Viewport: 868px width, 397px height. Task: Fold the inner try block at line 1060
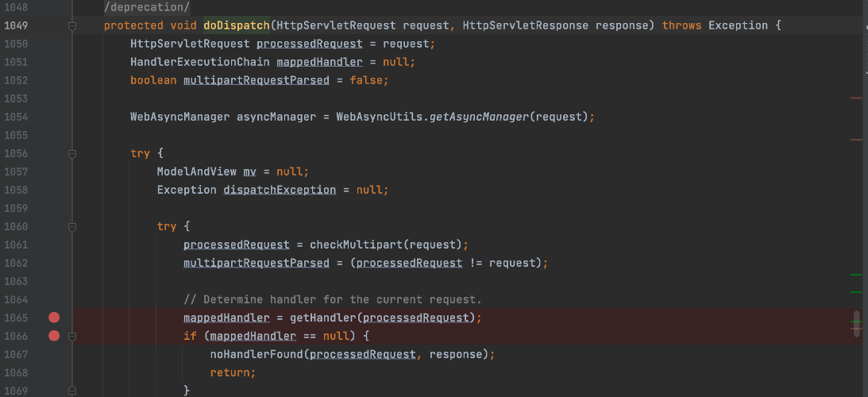(x=71, y=226)
